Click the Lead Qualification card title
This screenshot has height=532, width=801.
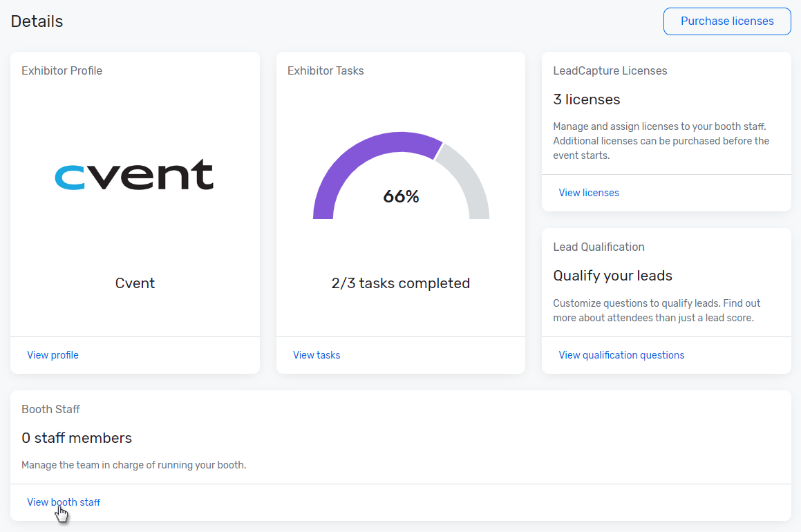click(x=599, y=247)
